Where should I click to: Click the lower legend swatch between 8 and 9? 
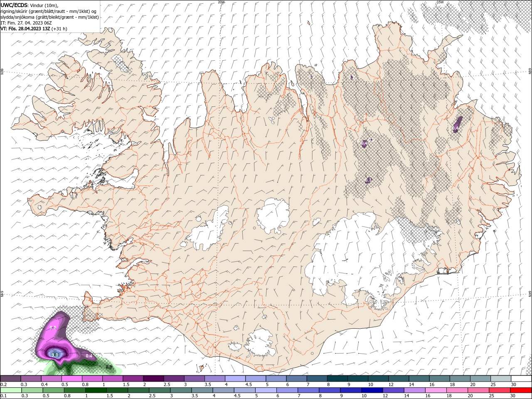(x=330, y=390)
